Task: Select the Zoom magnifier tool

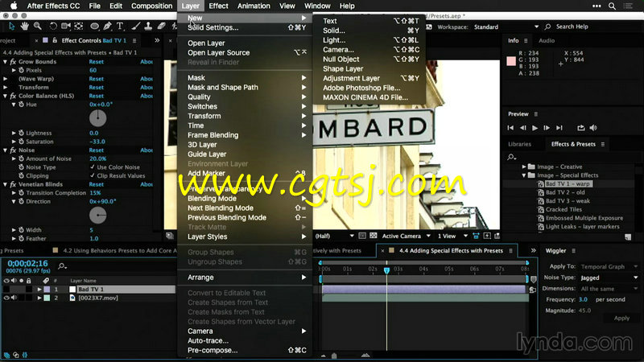Action: tap(37, 27)
